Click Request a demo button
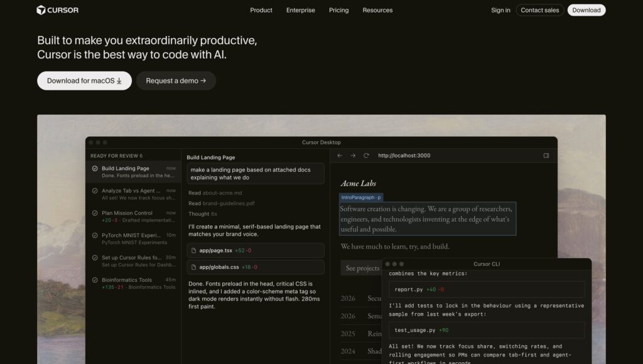The width and height of the screenshot is (643, 364). (176, 81)
